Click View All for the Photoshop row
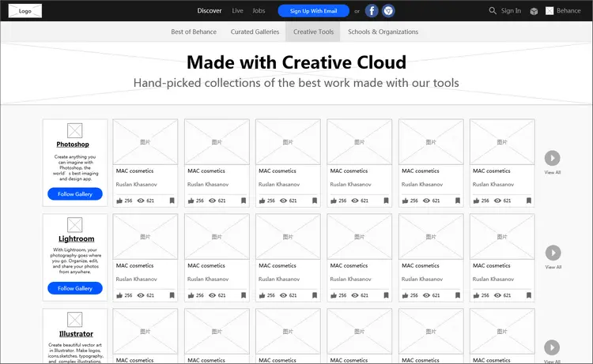Screen dimensions: 593x364 553,172
